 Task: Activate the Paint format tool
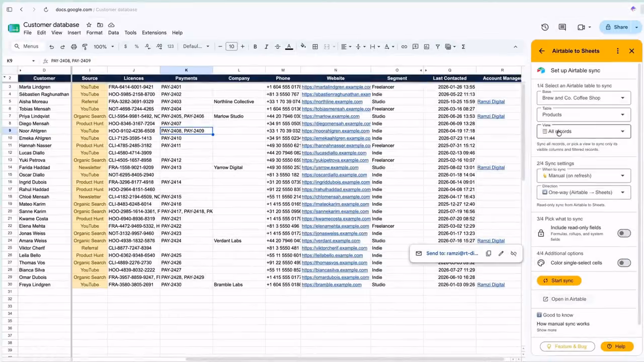[85, 47]
